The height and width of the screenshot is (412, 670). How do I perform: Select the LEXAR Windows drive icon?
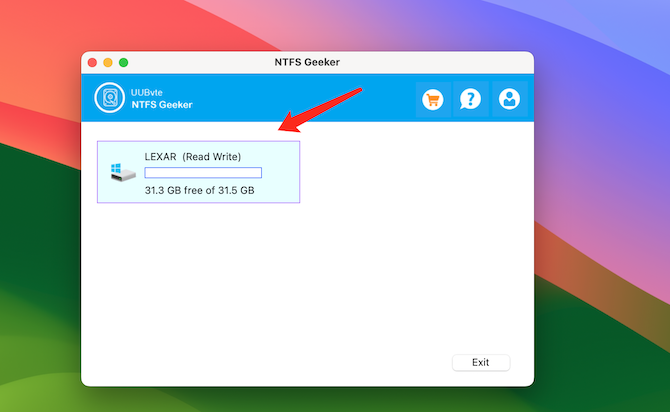pos(123,172)
